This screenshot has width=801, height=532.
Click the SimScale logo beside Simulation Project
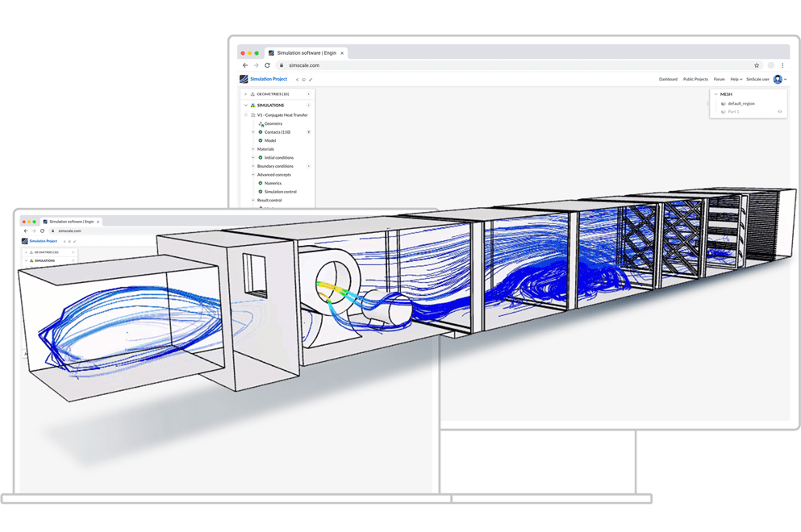(x=242, y=79)
